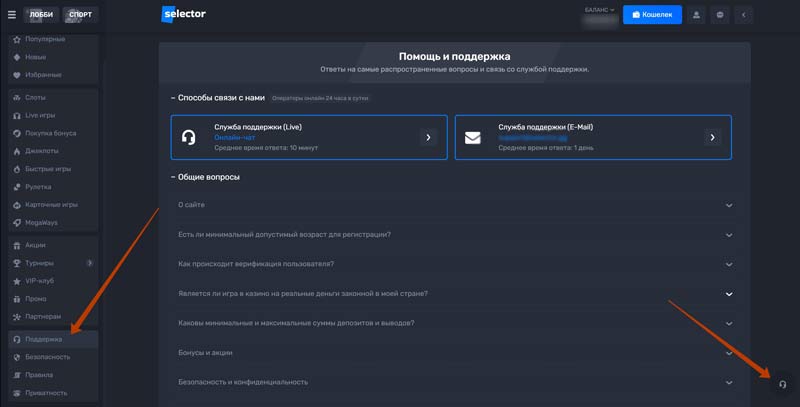
Task: Expand the 'О сайте' question
Action: click(729, 206)
